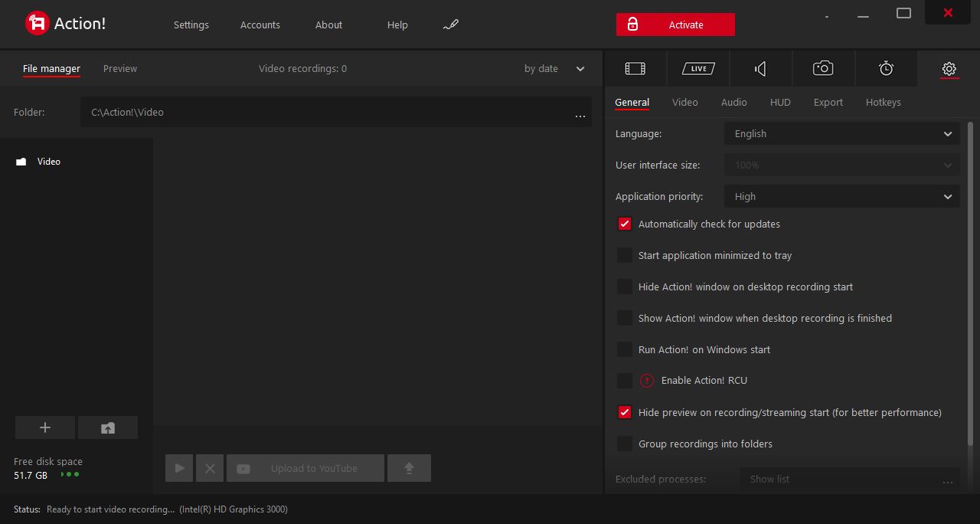Enable Run Action! on Windows start
The image size is (980, 524).
point(625,350)
